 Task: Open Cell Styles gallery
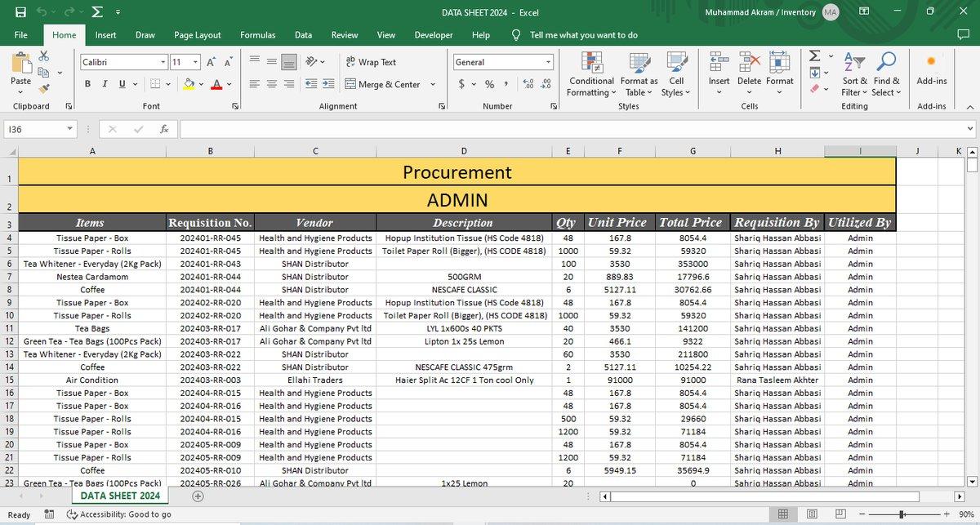click(x=676, y=74)
